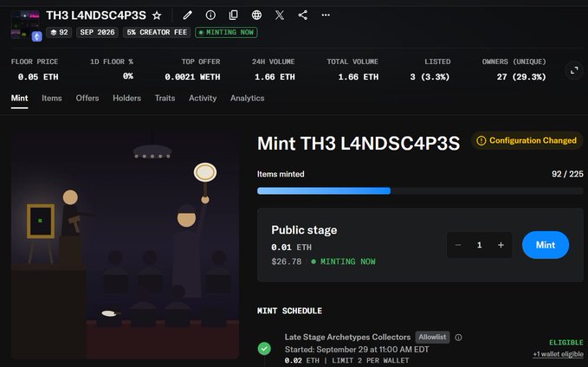Image resolution: width=588 pixels, height=367 pixels.
Task: Favorite the collection with the star icon
Action: pyautogui.click(x=157, y=16)
